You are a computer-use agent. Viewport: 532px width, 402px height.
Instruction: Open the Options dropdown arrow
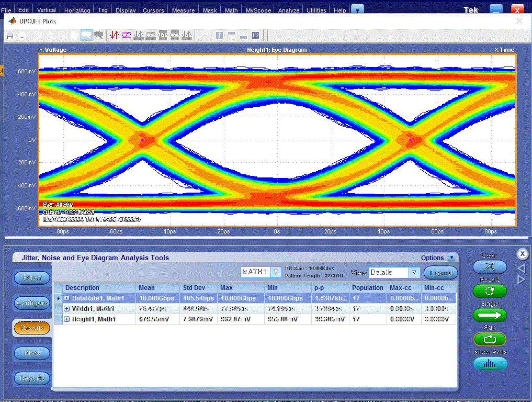coord(451,258)
